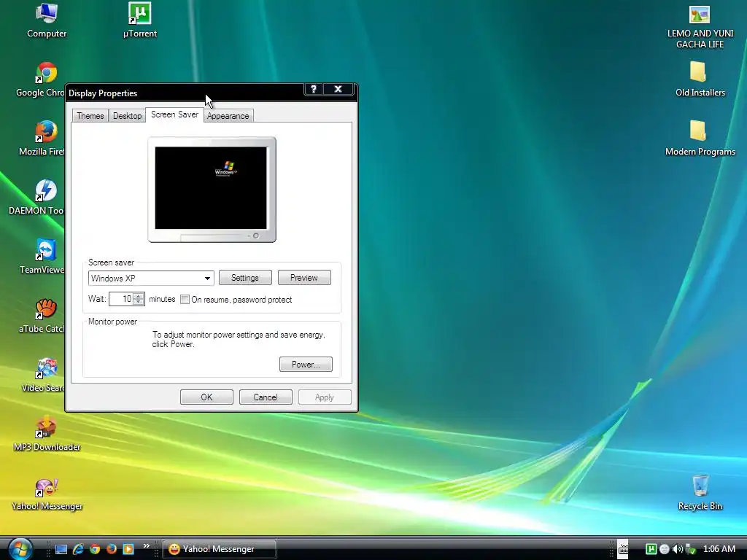
Task: Select the Screen Saver tab
Action: point(174,114)
